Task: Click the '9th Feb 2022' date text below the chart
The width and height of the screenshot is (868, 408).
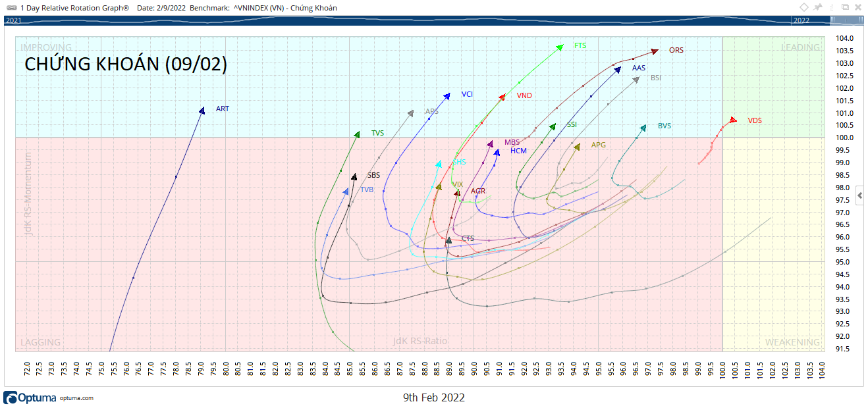Action: pos(434,397)
